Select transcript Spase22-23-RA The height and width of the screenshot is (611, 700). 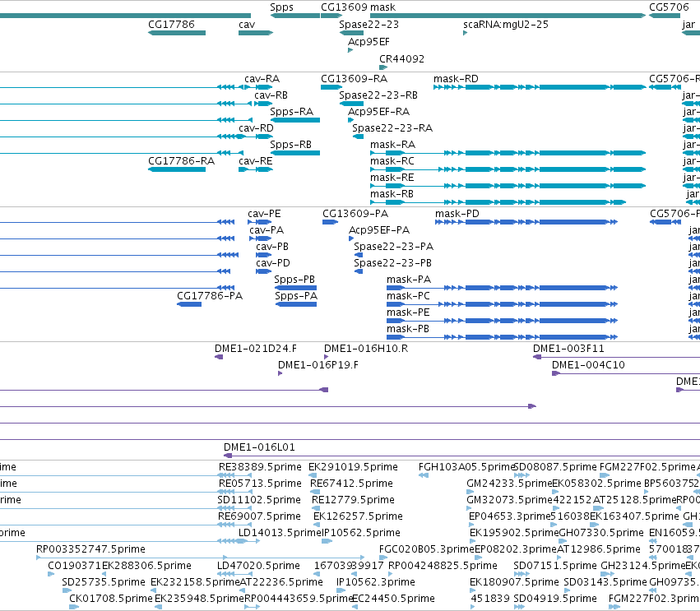pyautogui.click(x=392, y=128)
